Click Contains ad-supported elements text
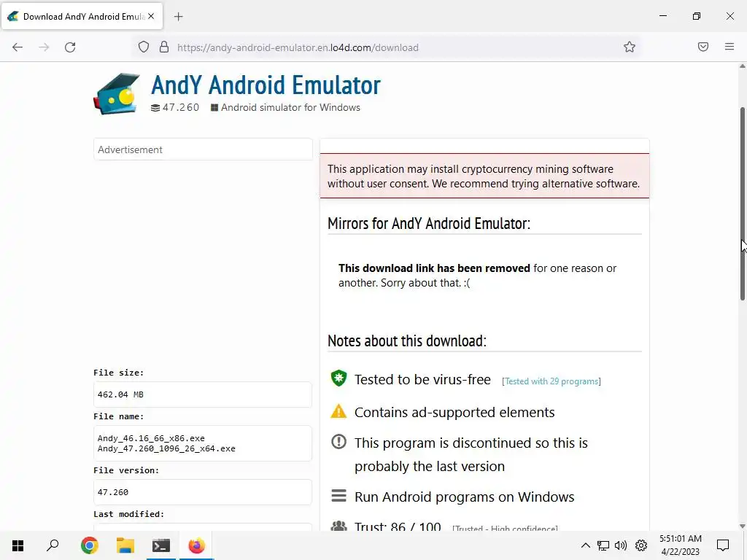This screenshot has width=747, height=560. pyautogui.click(x=454, y=413)
